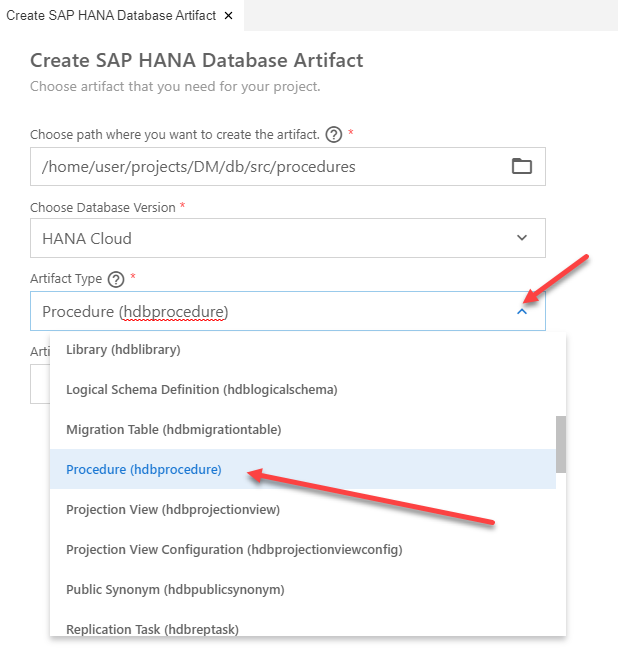
Task: Select Logical Schema Definition (hdblogicalschema)
Action: click(303, 390)
